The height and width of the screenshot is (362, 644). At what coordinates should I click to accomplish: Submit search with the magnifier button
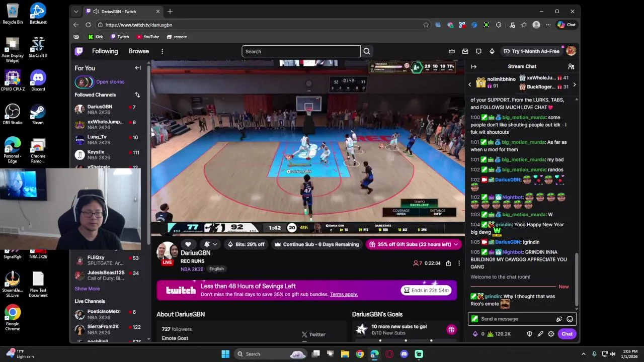click(367, 51)
